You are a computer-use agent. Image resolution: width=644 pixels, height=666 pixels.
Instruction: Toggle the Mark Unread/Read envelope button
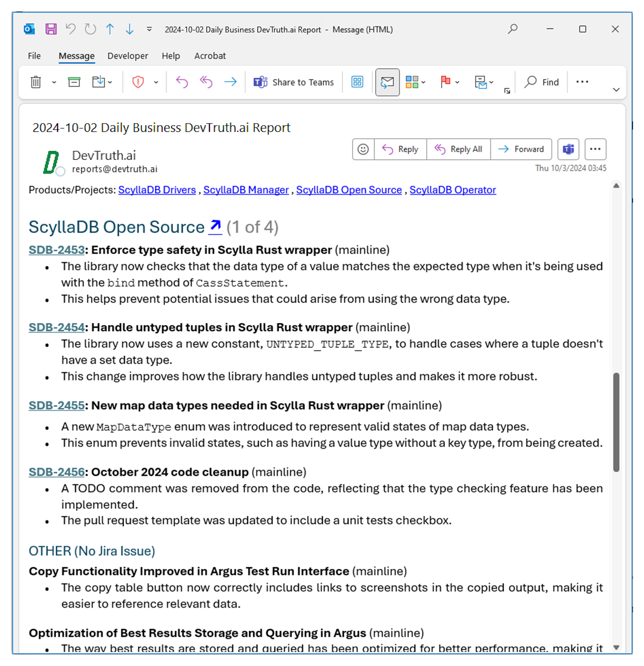(387, 82)
